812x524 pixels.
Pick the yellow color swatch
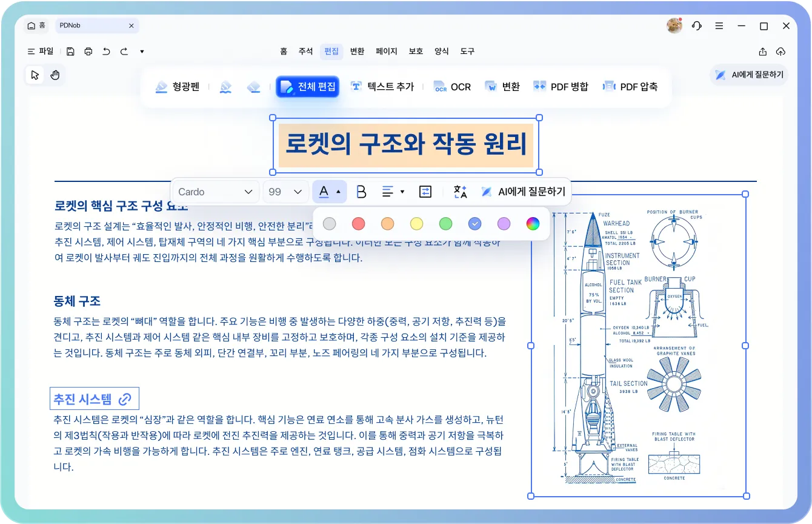point(416,224)
